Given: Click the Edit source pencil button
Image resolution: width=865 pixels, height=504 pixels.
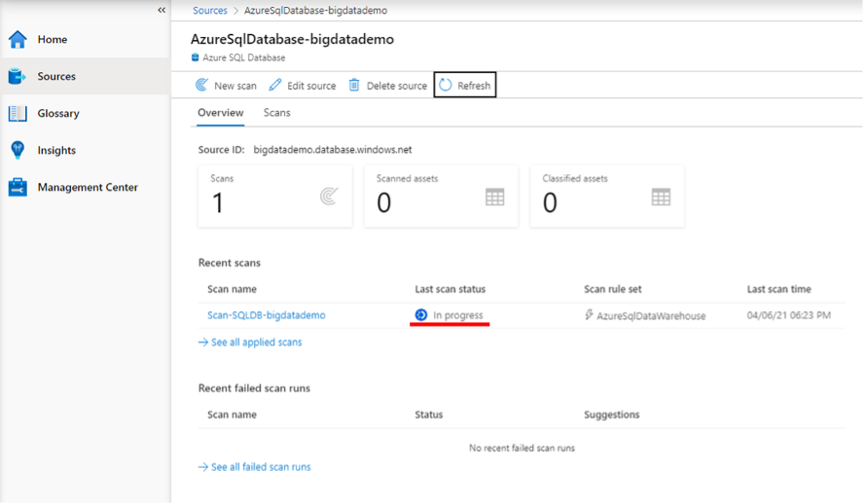Looking at the screenshot, I should 303,86.
